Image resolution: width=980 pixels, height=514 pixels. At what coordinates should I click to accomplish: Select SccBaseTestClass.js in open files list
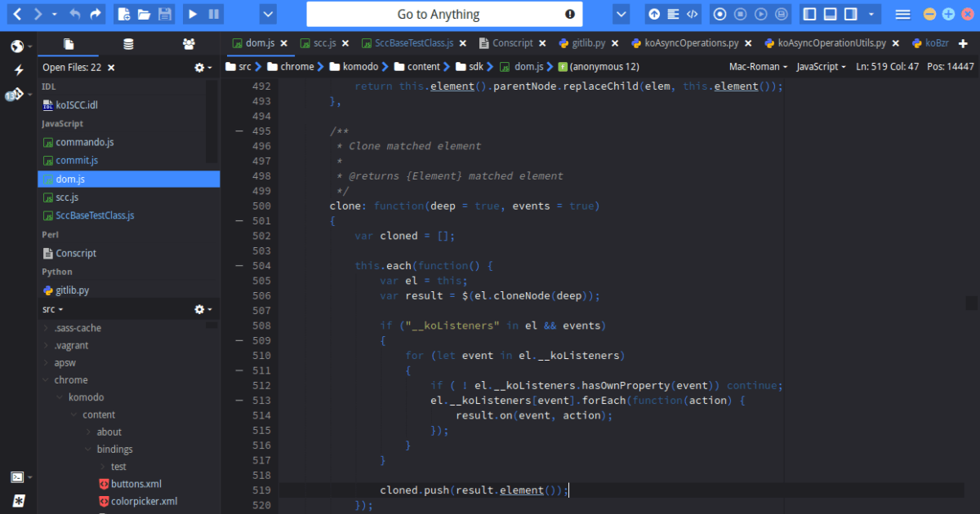pos(95,216)
